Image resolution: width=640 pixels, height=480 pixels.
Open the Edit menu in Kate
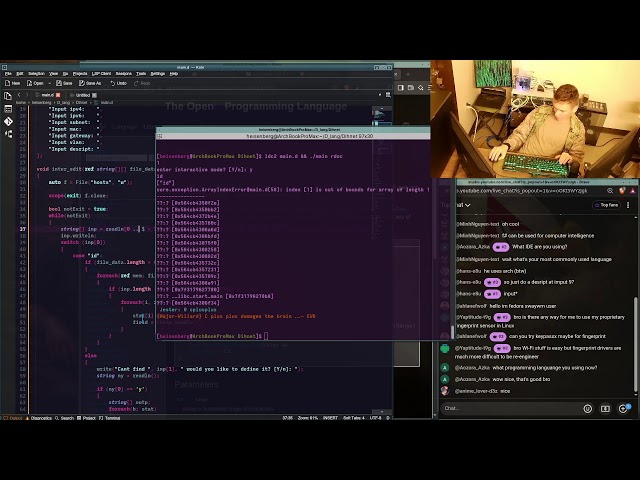20,74
